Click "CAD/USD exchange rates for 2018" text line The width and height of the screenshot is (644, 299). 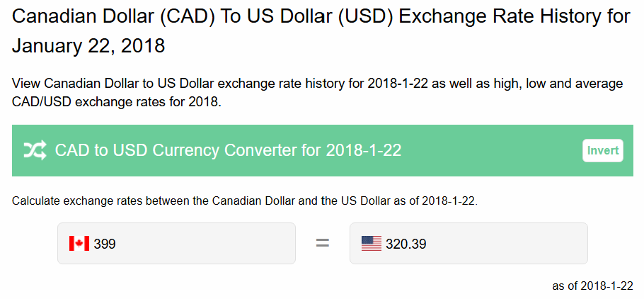point(117,101)
